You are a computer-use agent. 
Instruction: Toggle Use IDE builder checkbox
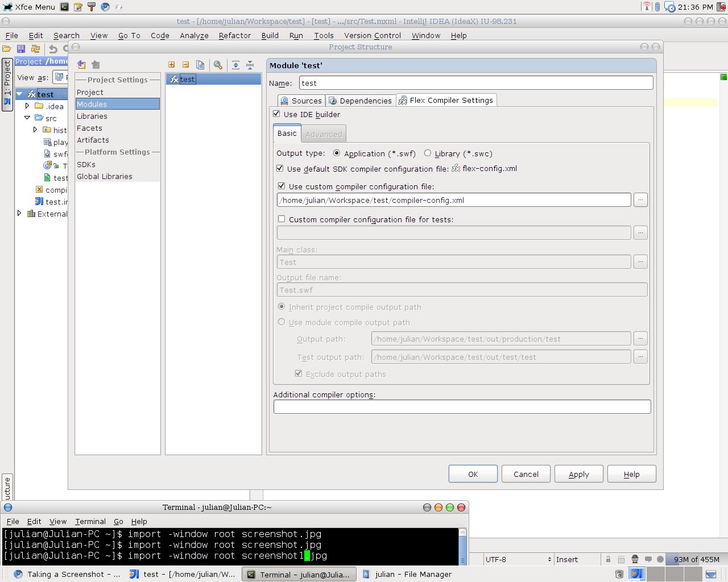coord(276,114)
